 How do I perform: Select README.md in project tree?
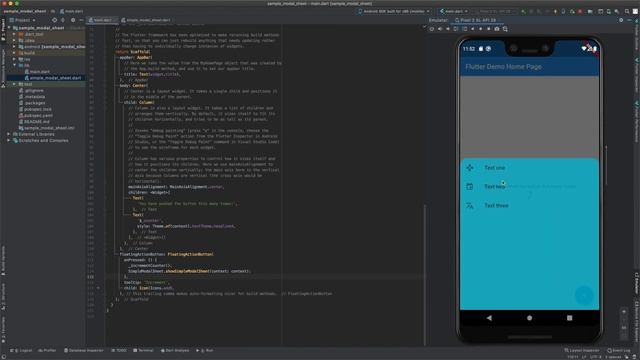click(37, 122)
